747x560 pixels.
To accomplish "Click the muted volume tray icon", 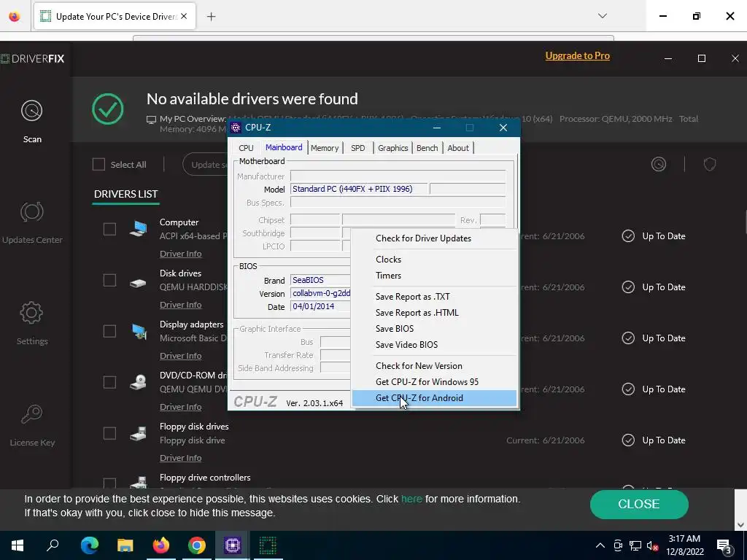I will [652, 545].
